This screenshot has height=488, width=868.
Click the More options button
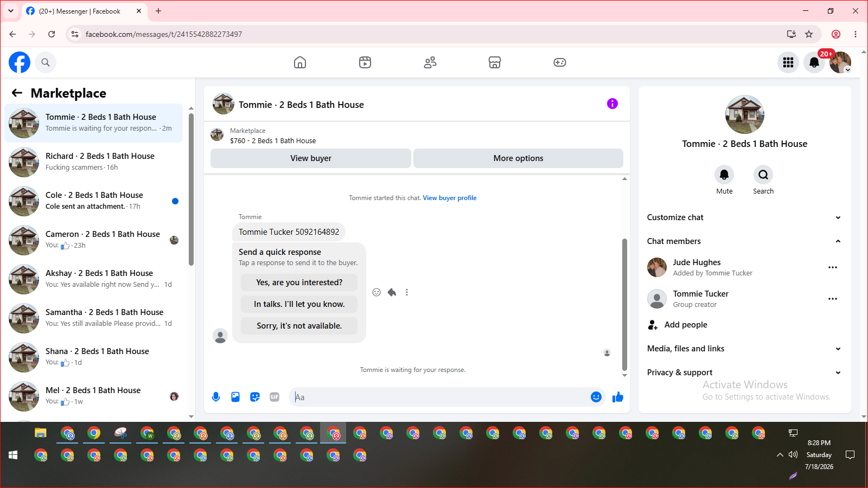click(x=518, y=158)
